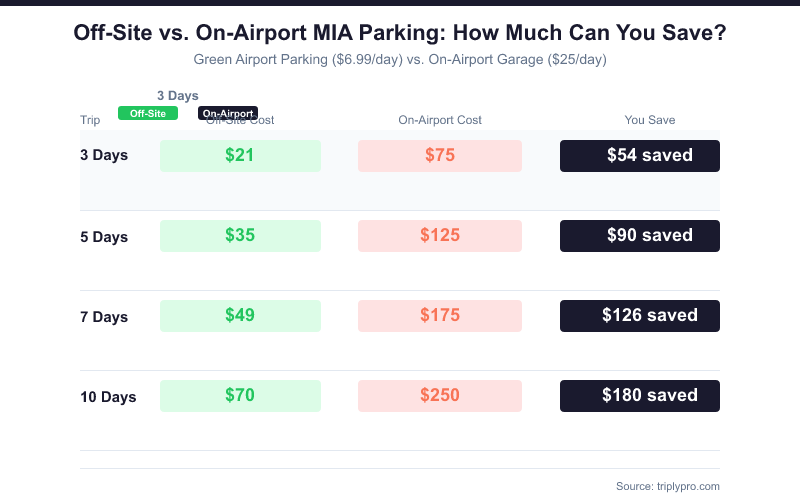The width and height of the screenshot is (800, 500).
Task: Select the $250 on-airport cost cell
Action: (440, 396)
